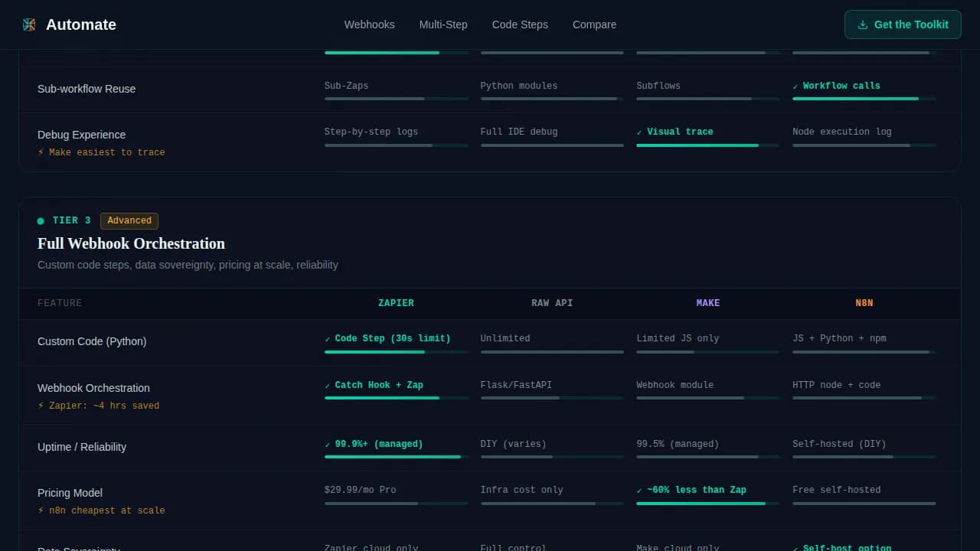Click the ~60% less than Zap cell

click(691, 490)
